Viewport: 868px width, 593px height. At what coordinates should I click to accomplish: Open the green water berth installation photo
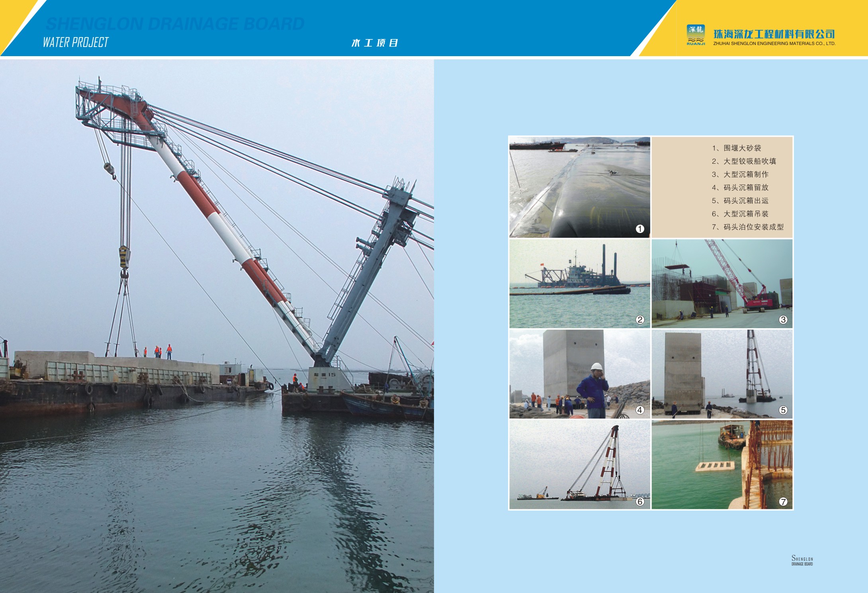[x=722, y=464]
